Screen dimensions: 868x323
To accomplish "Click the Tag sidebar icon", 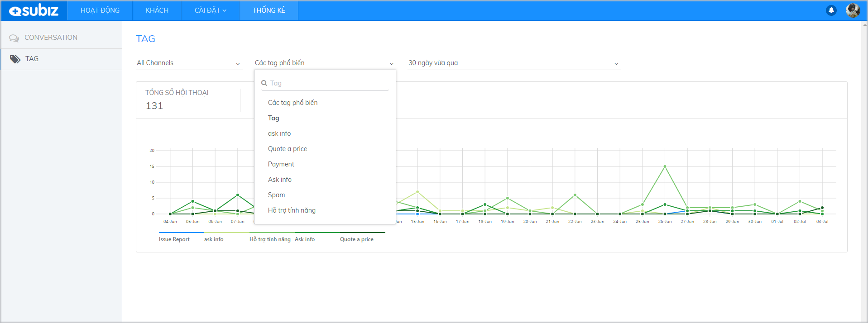I will pyautogui.click(x=15, y=59).
